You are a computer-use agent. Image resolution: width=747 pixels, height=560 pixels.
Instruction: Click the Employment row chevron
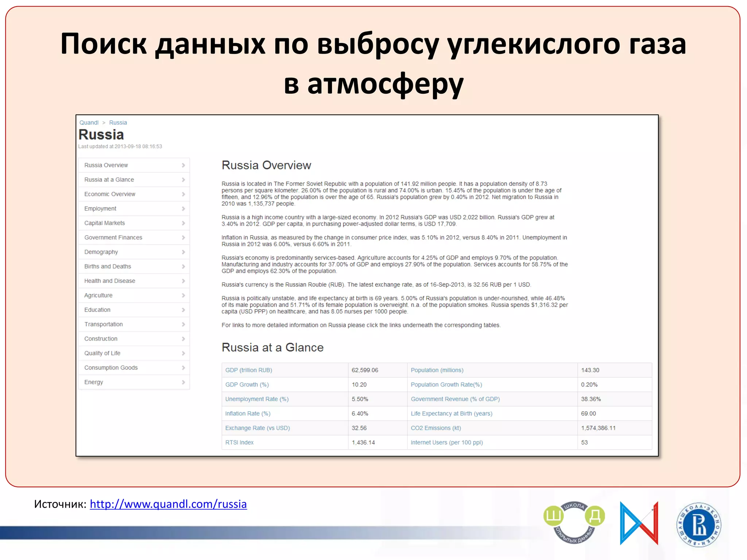pyautogui.click(x=183, y=209)
